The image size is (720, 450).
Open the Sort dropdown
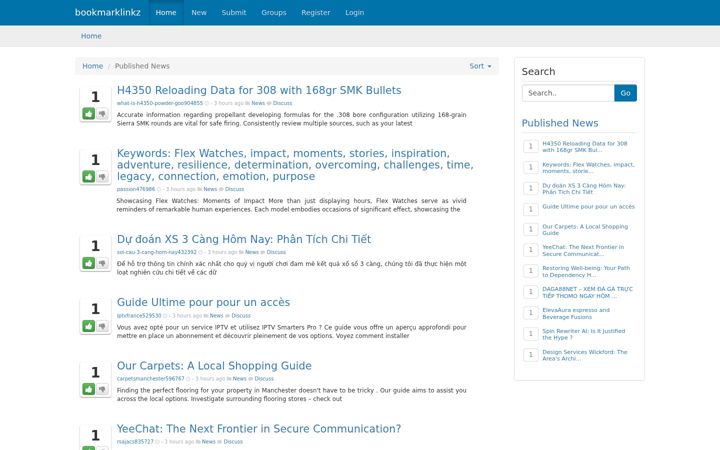(480, 66)
